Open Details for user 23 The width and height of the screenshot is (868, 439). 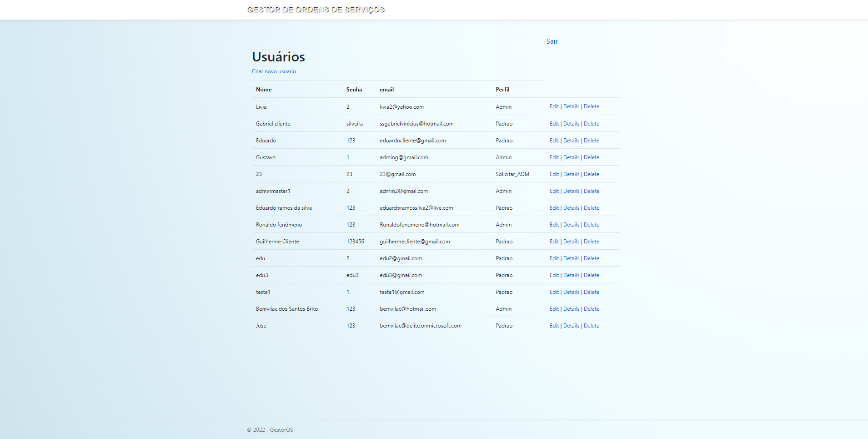(571, 174)
